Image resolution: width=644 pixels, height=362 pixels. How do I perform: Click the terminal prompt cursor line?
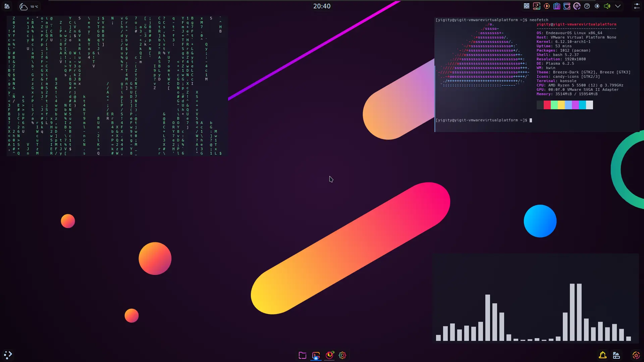(x=484, y=120)
